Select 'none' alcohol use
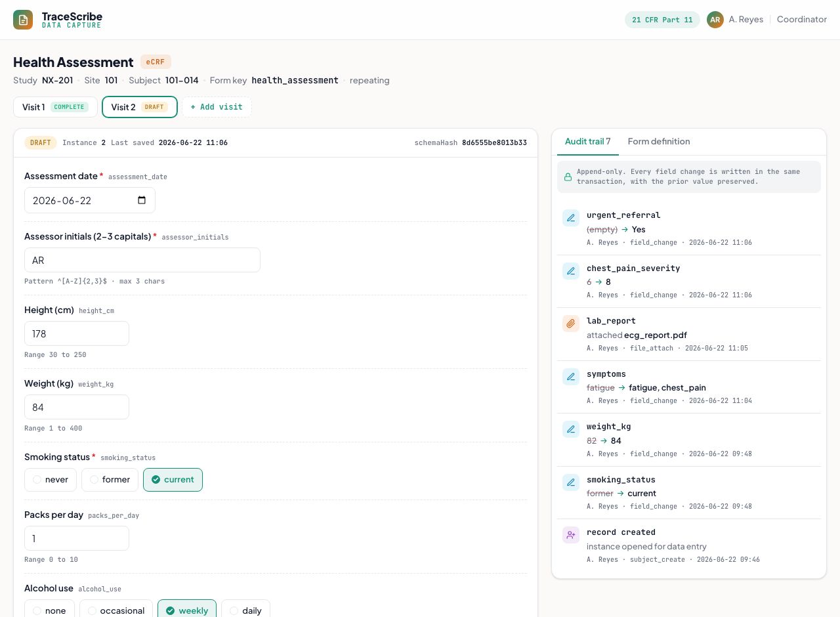The width and height of the screenshot is (840, 617). click(49, 610)
